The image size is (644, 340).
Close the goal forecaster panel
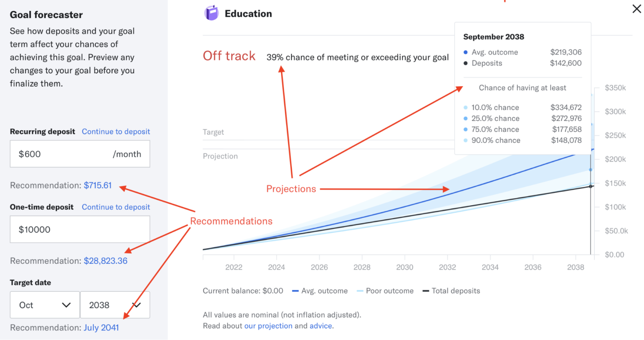click(636, 9)
